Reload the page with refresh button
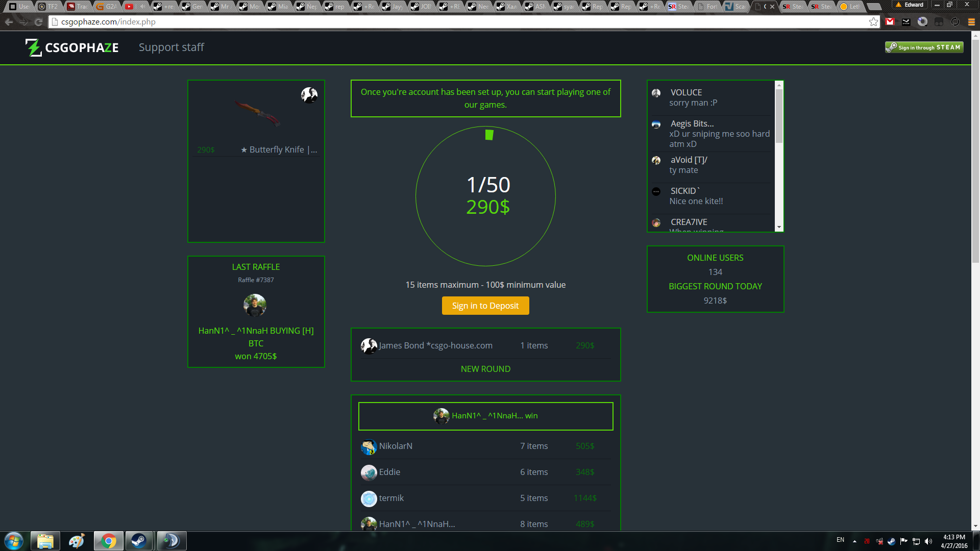 [38, 22]
